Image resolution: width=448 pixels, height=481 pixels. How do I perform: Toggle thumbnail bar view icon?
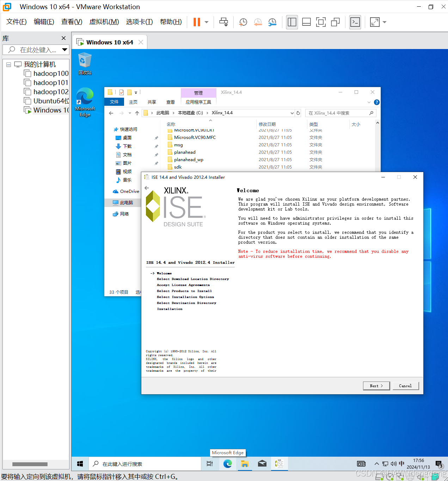[306, 22]
